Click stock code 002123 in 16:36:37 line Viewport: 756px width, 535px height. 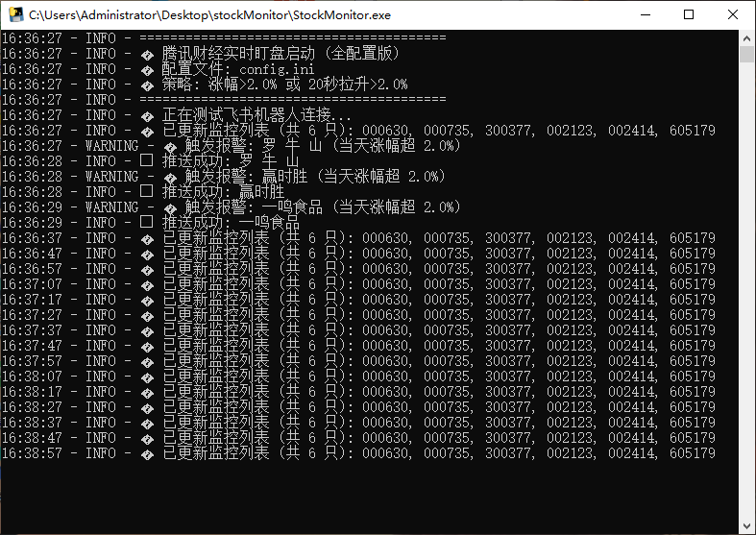pos(570,238)
